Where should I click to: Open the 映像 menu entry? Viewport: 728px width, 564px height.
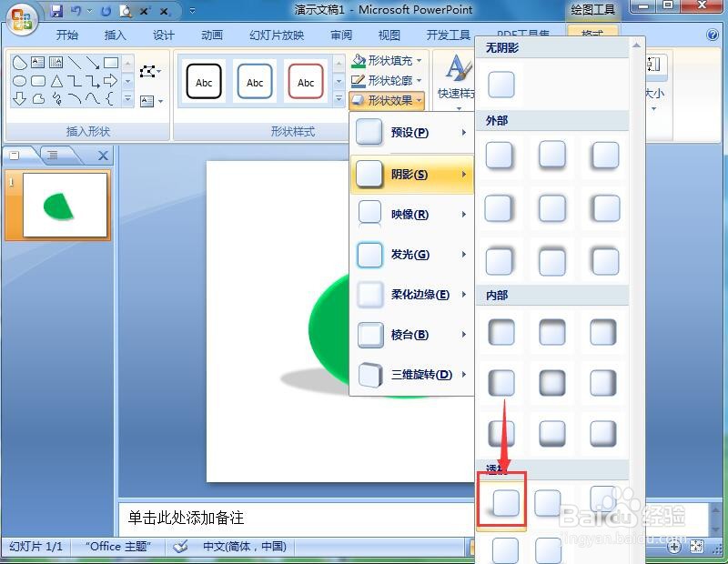point(409,214)
